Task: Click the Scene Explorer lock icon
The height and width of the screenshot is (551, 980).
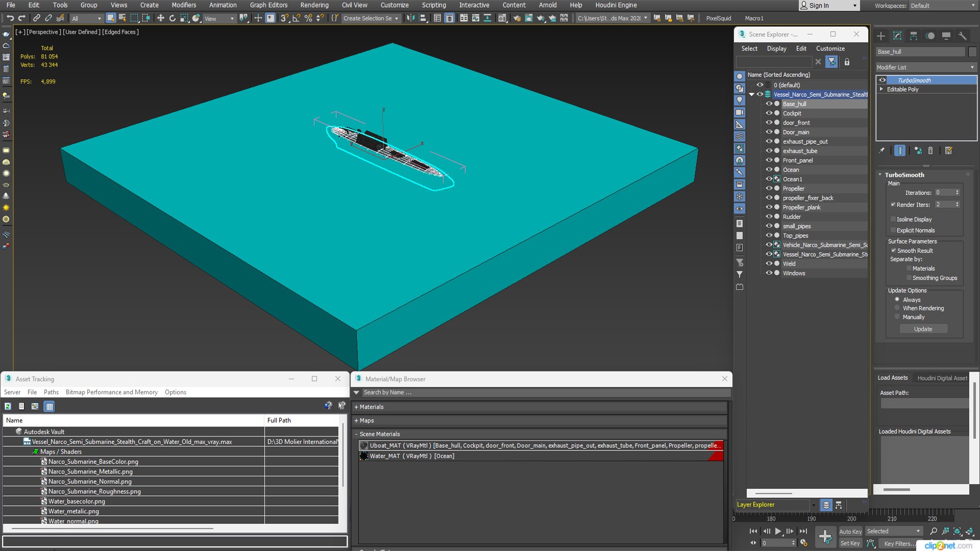Action: 847,62
